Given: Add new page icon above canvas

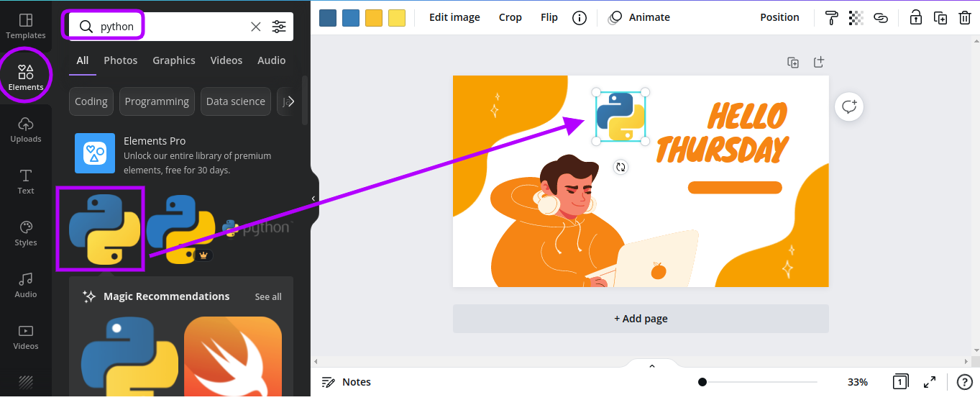Looking at the screenshot, I should (818, 63).
